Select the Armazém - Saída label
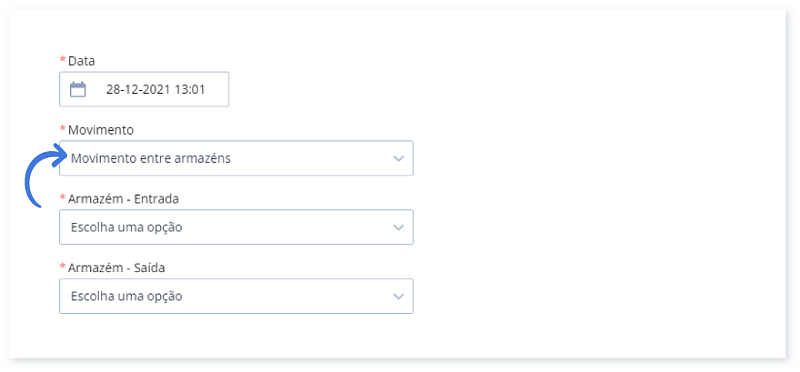800x372 pixels. pos(117,268)
